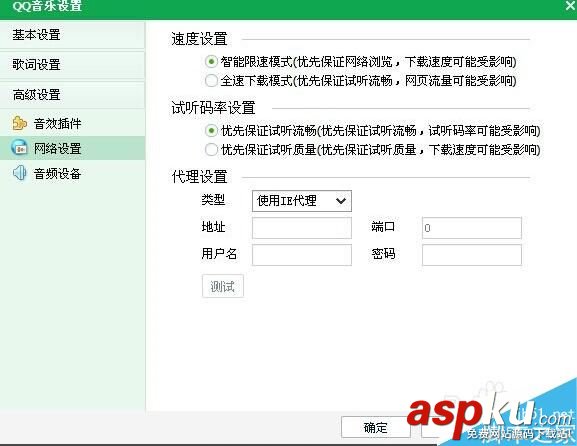
Task: Focus the 密码 password input field
Action: [x=472, y=255]
